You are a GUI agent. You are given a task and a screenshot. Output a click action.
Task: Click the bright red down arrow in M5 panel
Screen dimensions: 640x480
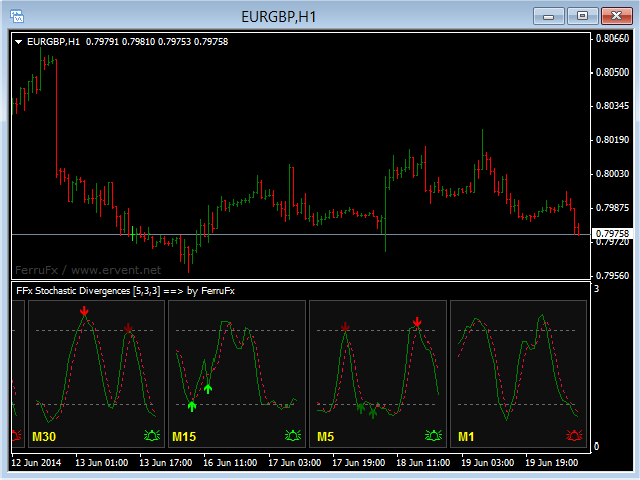[x=417, y=322]
